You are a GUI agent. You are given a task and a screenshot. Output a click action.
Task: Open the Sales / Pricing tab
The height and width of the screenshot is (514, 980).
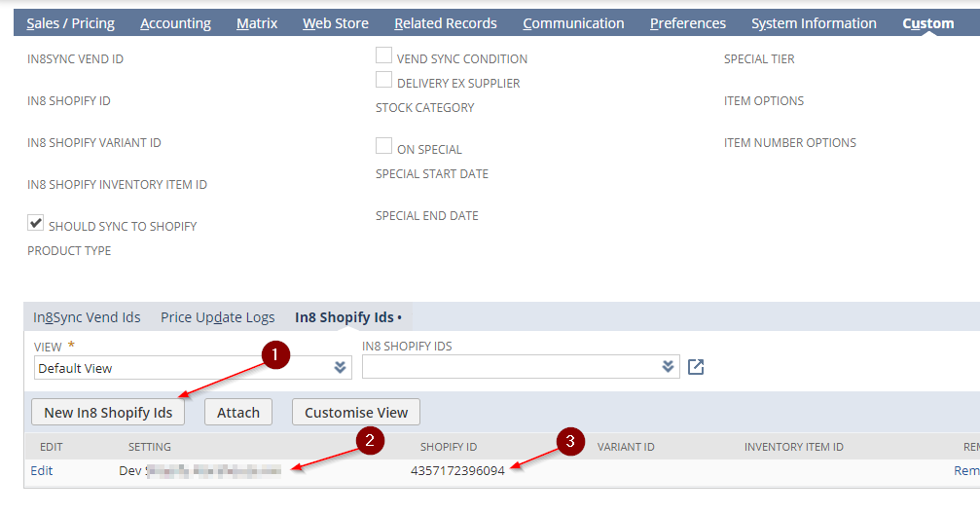pos(70,23)
